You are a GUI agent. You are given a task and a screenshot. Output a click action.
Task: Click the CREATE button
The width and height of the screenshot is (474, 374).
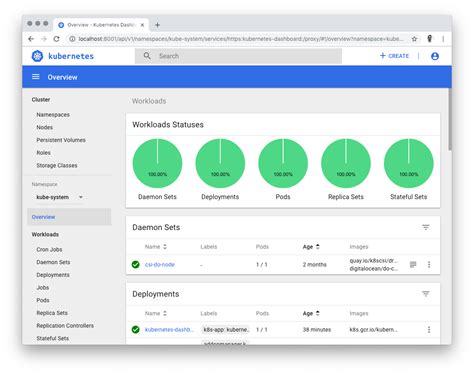click(394, 56)
